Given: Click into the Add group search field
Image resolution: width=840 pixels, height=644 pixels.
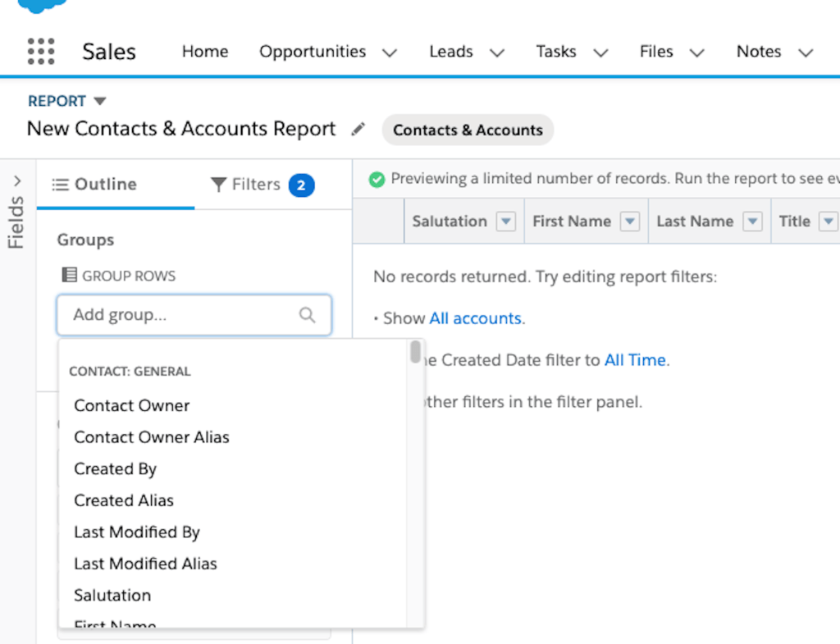Looking at the screenshot, I should pyautogui.click(x=180, y=315).
